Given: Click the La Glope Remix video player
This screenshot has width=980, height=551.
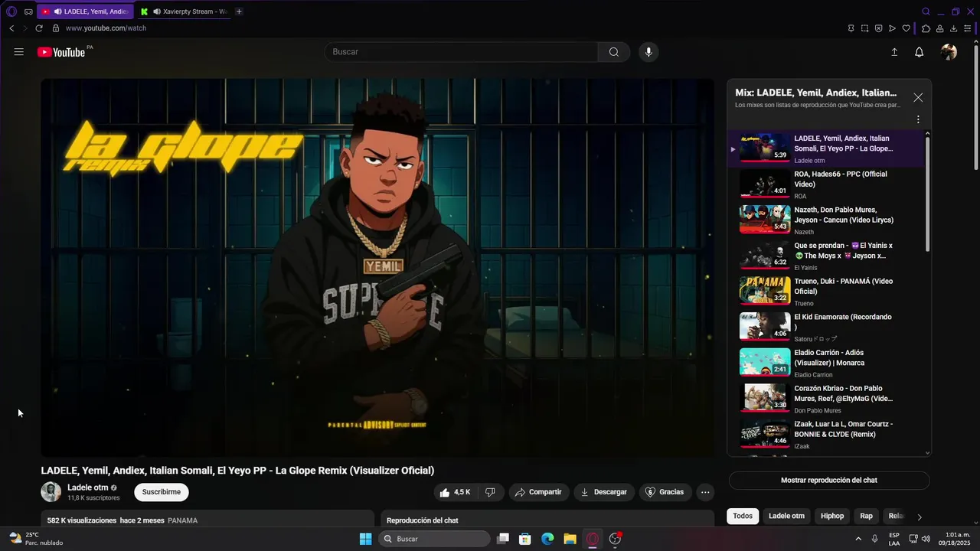Looking at the screenshot, I should coord(377,268).
